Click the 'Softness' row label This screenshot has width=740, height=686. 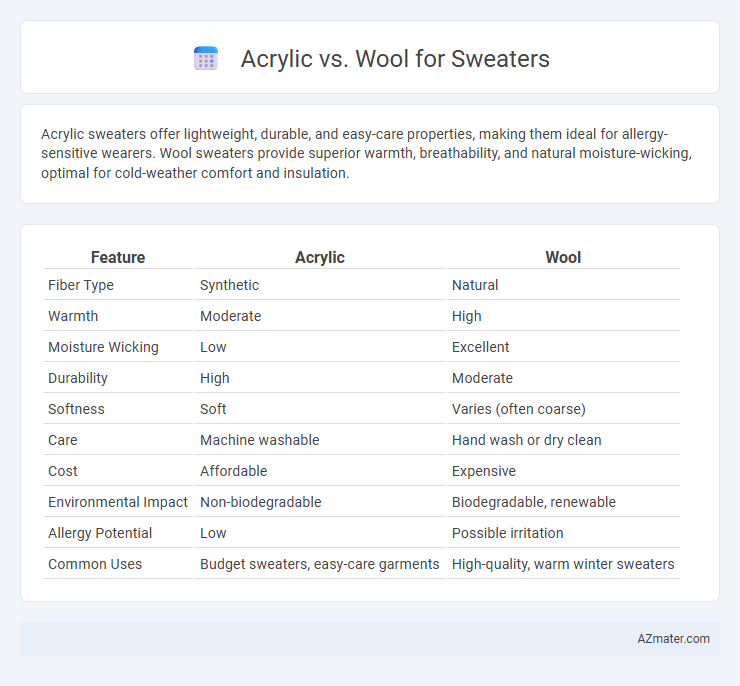[76, 409]
